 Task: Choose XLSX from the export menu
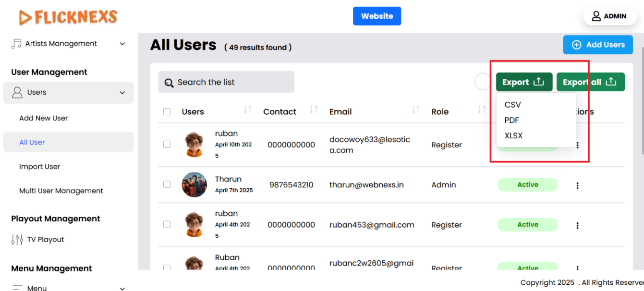coord(513,135)
